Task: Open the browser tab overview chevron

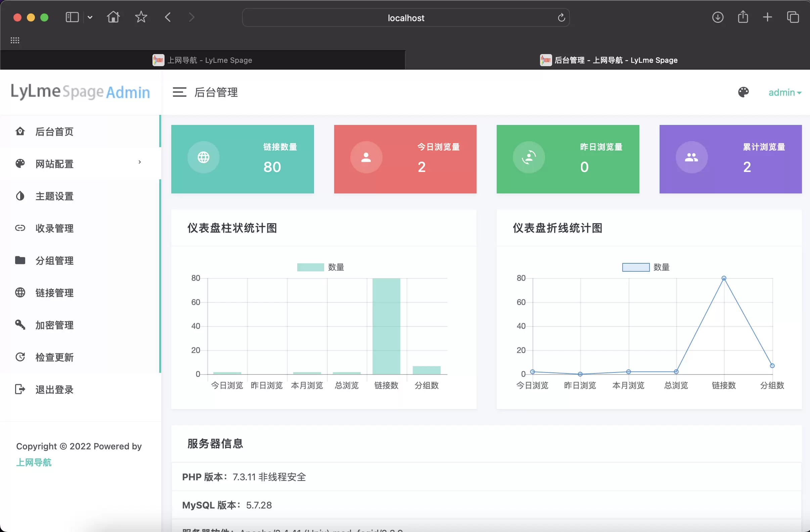Action: click(90, 17)
